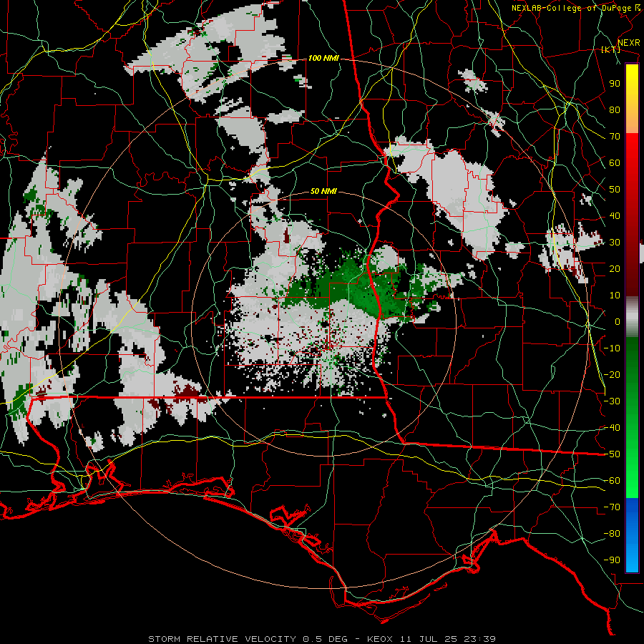Click the 10 value on the velocity scale
This screenshot has width=644, height=644.
tap(615, 296)
